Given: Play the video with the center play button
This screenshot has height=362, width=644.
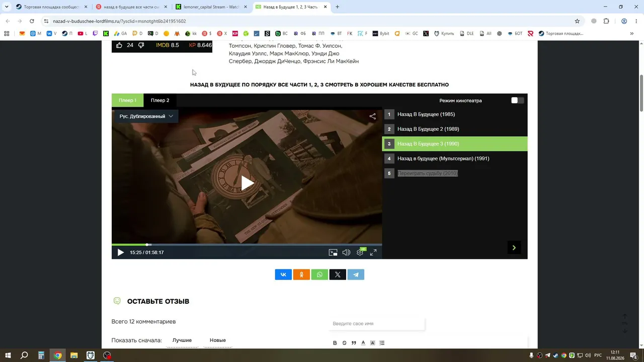Looking at the screenshot, I should pos(247,183).
